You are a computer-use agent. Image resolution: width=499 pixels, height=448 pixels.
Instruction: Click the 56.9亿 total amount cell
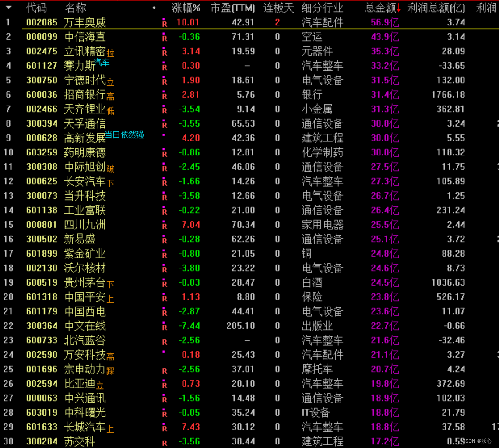pos(385,22)
